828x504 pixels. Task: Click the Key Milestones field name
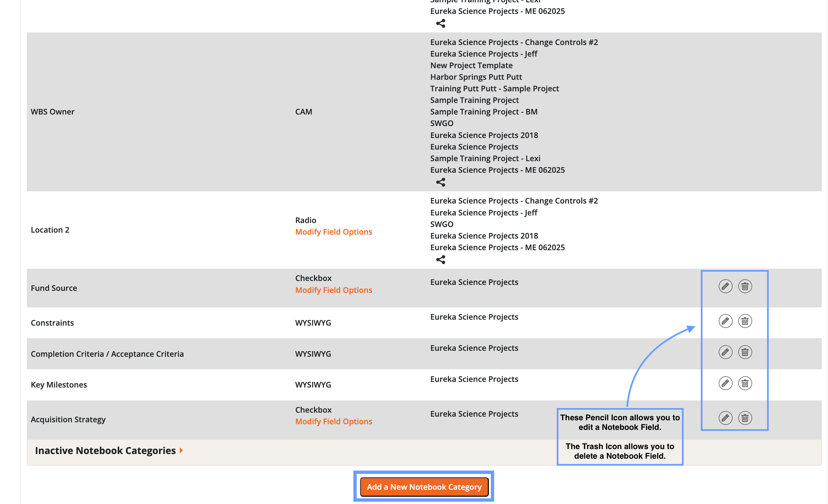[x=59, y=385]
